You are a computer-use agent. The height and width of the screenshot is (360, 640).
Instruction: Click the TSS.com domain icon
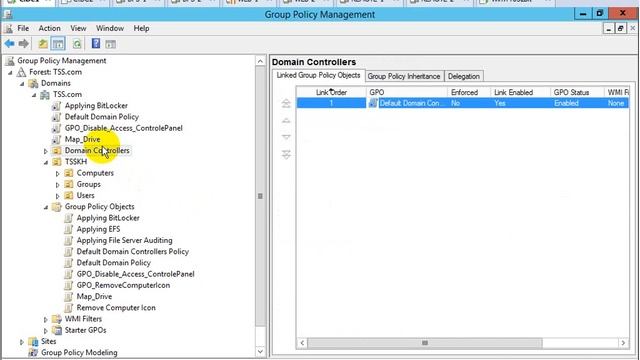point(45,95)
